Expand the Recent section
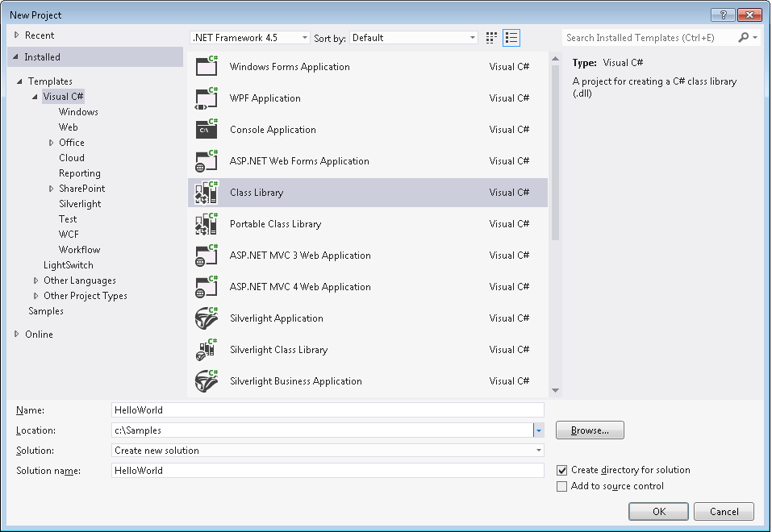Screen dimensions: 772x532 [x=17, y=35]
